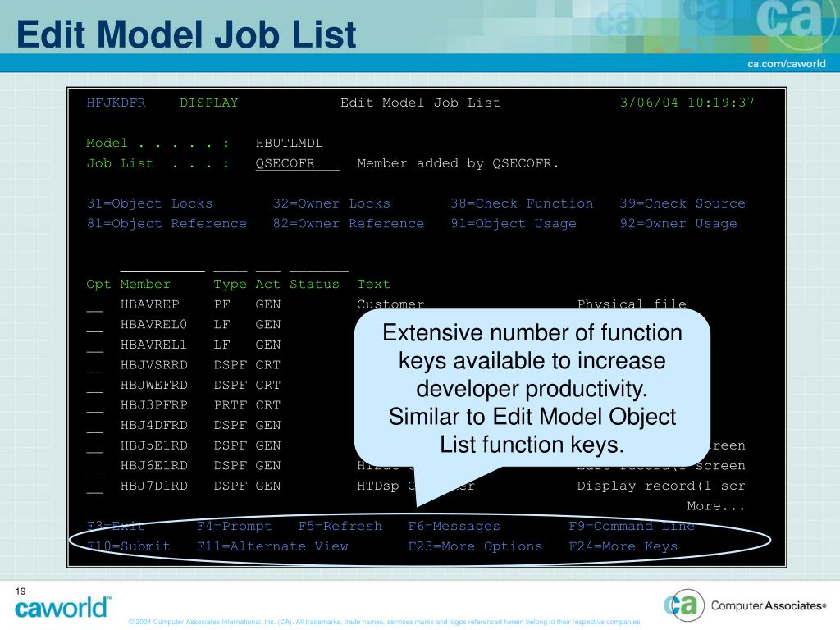Click Opt field for member HBJ4DFRD

[x=95, y=426]
